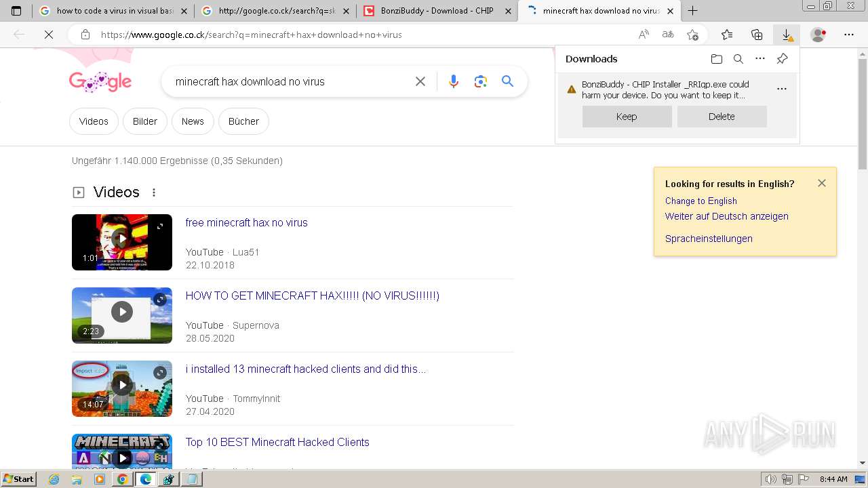Switch to 'how to code a virus' tab
This screenshot has height=488, width=868.
(x=112, y=11)
